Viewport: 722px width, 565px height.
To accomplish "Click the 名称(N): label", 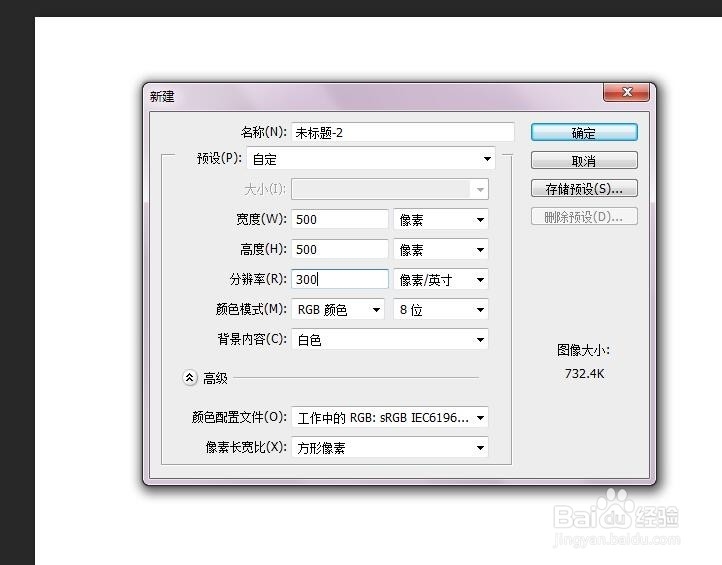I will (263, 132).
